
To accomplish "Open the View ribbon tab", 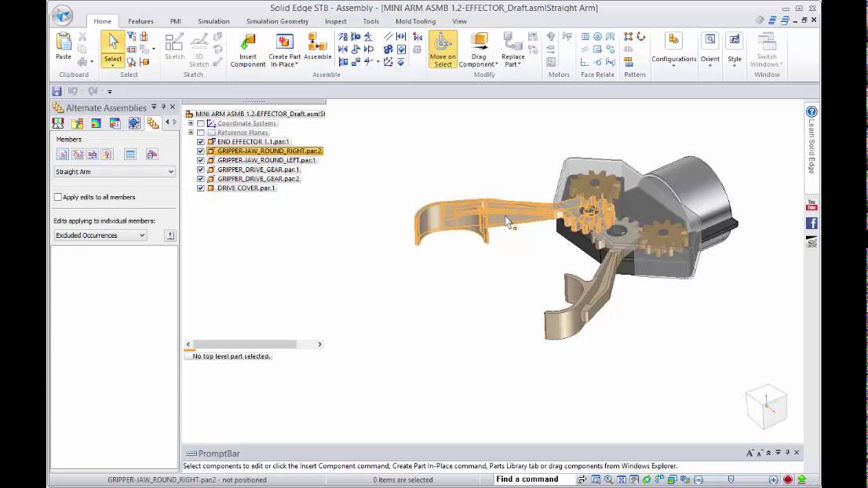I will point(459,21).
